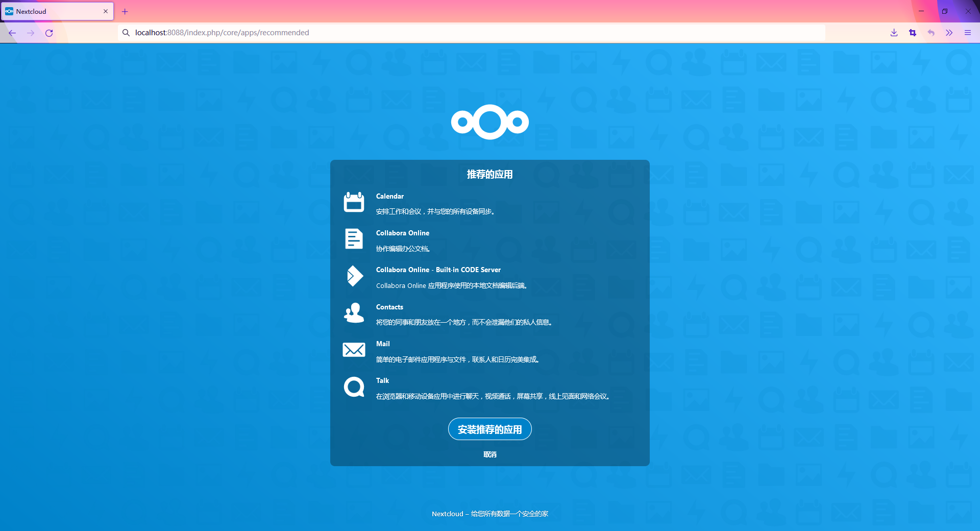Click the Nextcloud logo
980x531 pixels.
click(x=490, y=122)
